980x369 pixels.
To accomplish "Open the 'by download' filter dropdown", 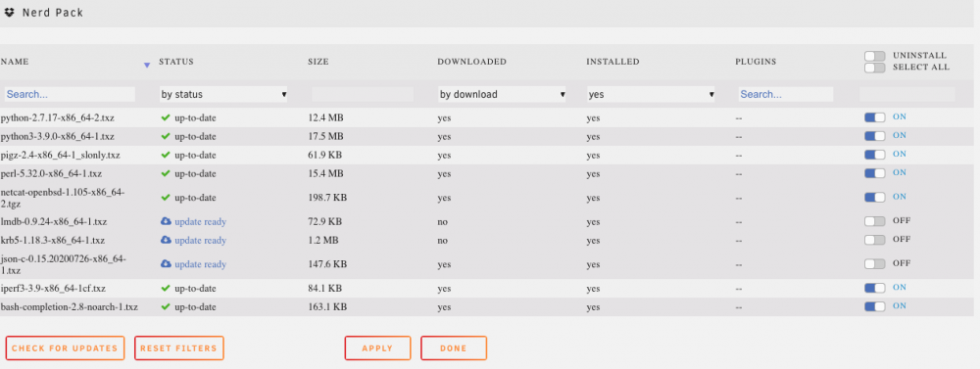I will 502,94.
